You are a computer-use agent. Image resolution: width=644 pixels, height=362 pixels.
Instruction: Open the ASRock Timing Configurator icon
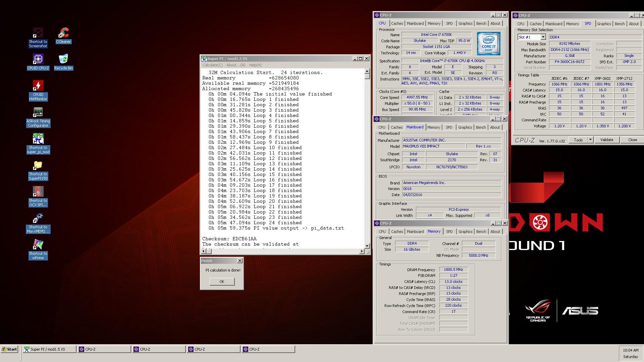pyautogui.click(x=38, y=117)
